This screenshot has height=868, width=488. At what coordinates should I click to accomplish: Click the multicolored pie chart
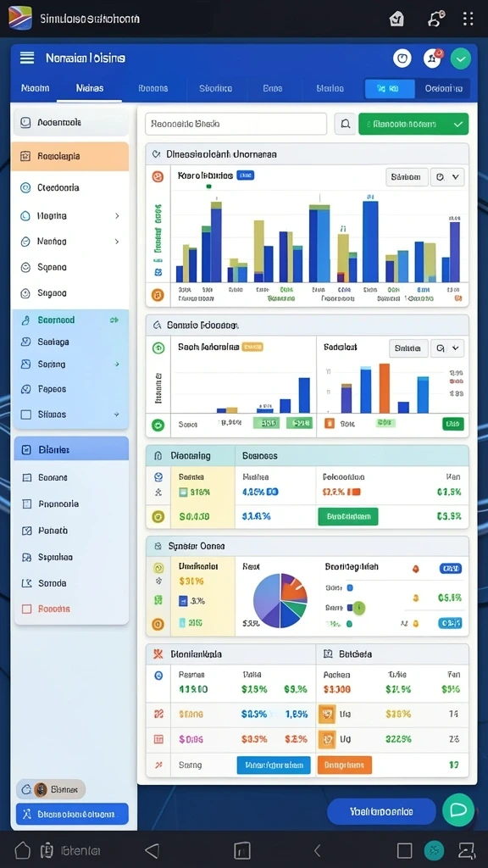(280, 601)
